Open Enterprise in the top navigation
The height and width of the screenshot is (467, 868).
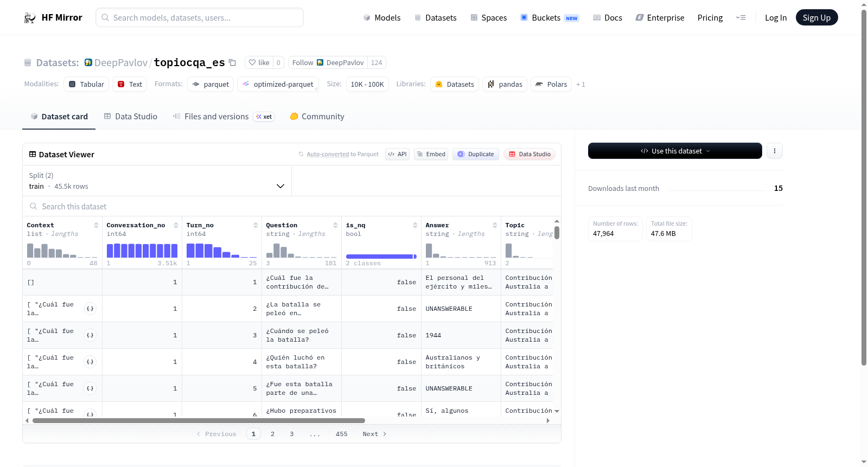click(x=660, y=18)
